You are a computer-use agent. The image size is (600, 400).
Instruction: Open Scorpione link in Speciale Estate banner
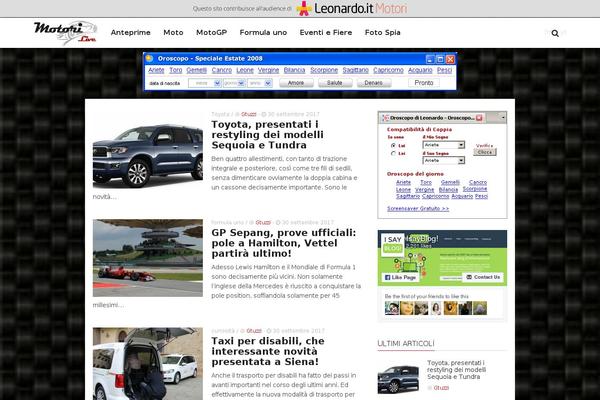click(x=324, y=70)
